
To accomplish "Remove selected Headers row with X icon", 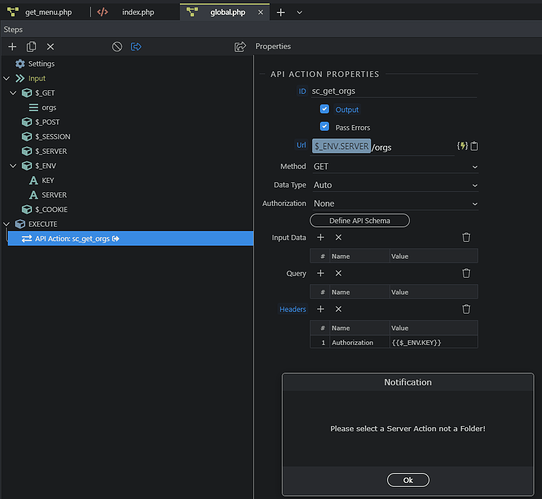I will pos(338,309).
